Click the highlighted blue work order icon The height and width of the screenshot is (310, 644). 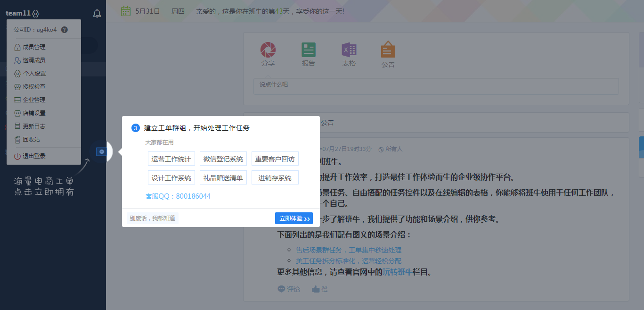tap(101, 151)
